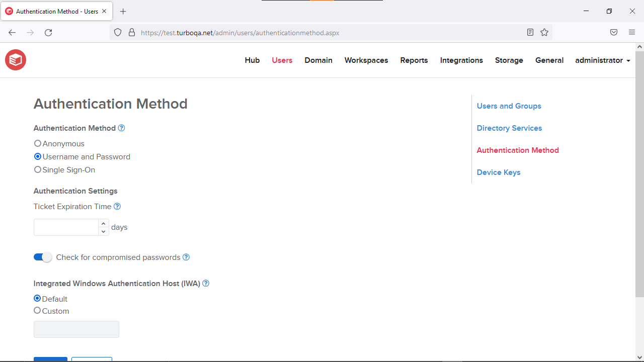Go to Users and Groups
The image size is (644, 362).
click(x=509, y=106)
